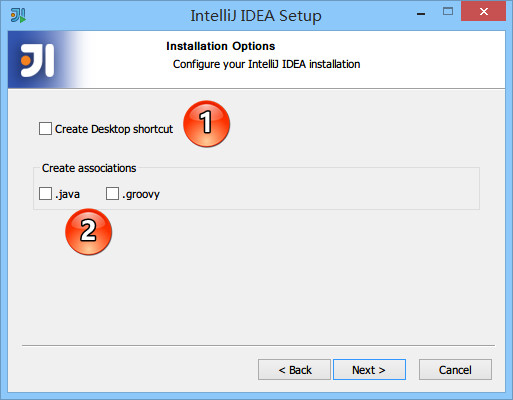Click the IntelliJ IDEA title bar icon

18,15
